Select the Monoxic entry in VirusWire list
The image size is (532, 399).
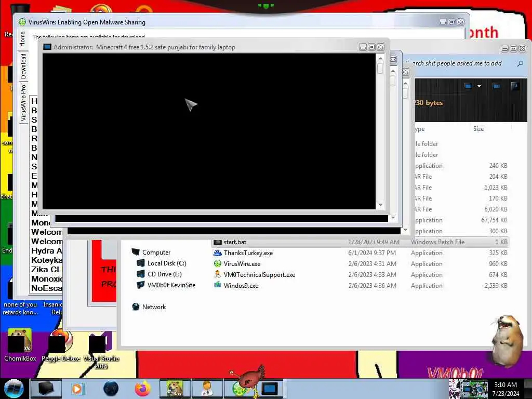47,279
